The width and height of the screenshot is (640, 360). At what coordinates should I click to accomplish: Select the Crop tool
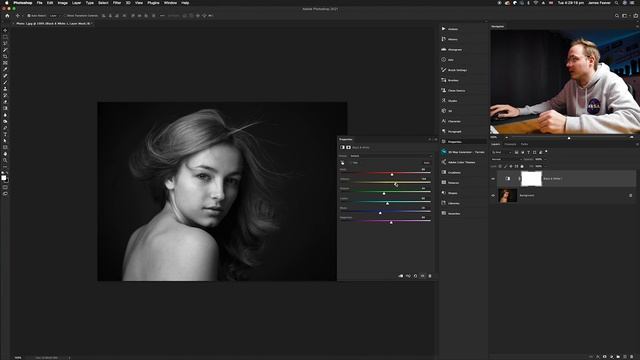(x=5, y=57)
